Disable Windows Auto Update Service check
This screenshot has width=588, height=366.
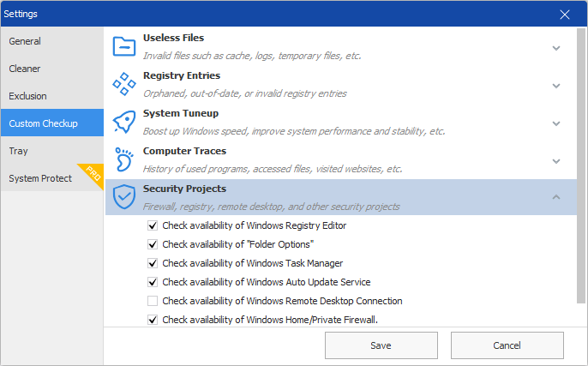[x=153, y=282]
